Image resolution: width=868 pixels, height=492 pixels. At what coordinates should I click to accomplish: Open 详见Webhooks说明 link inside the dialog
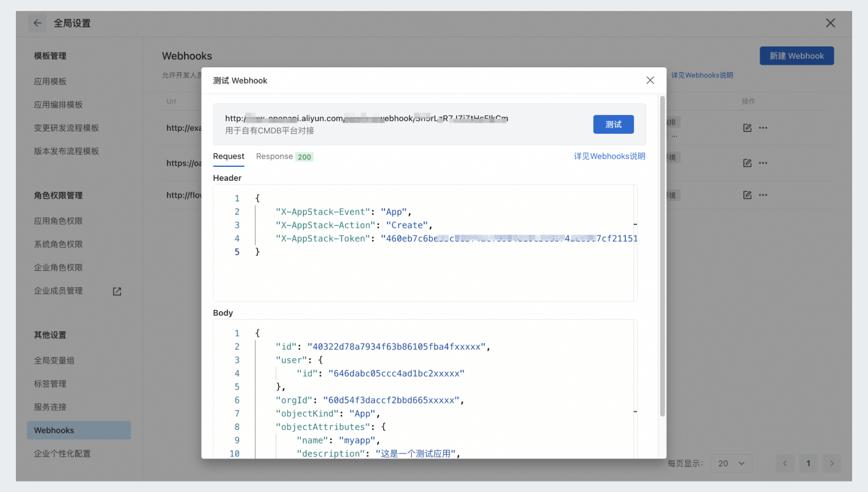(609, 156)
